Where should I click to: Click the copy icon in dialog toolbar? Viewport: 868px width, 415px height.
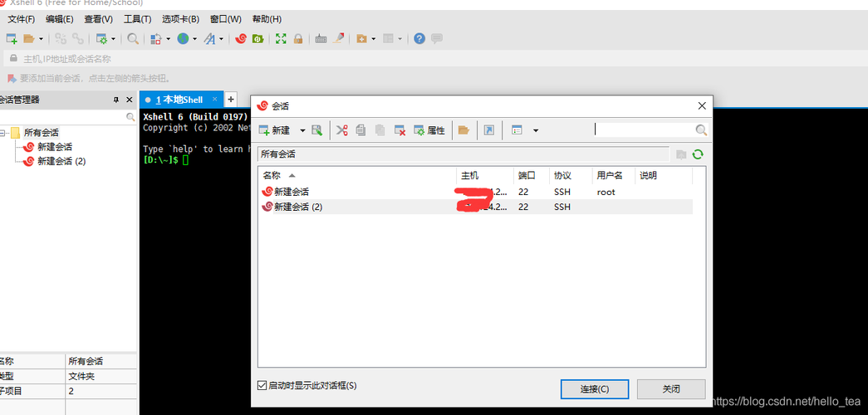[x=360, y=130]
